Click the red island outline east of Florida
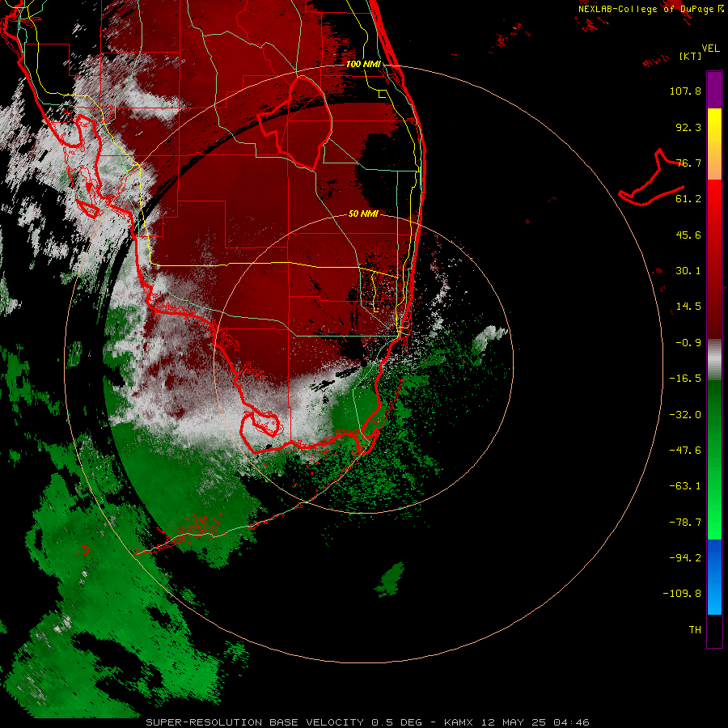 click(x=652, y=178)
